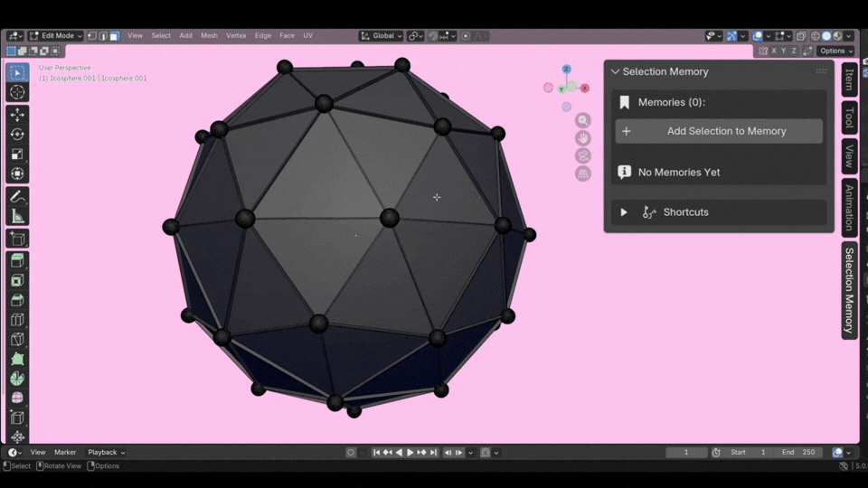Toggle auto-merge vertices option

(807, 51)
